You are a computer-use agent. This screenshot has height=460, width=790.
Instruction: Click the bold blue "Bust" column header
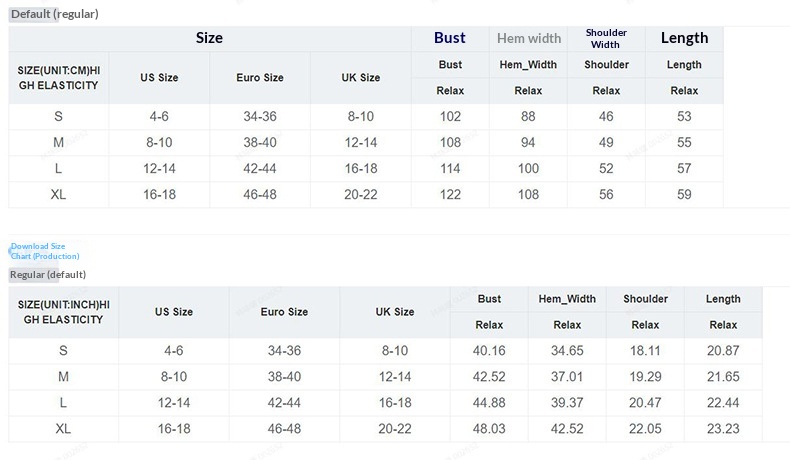point(450,38)
